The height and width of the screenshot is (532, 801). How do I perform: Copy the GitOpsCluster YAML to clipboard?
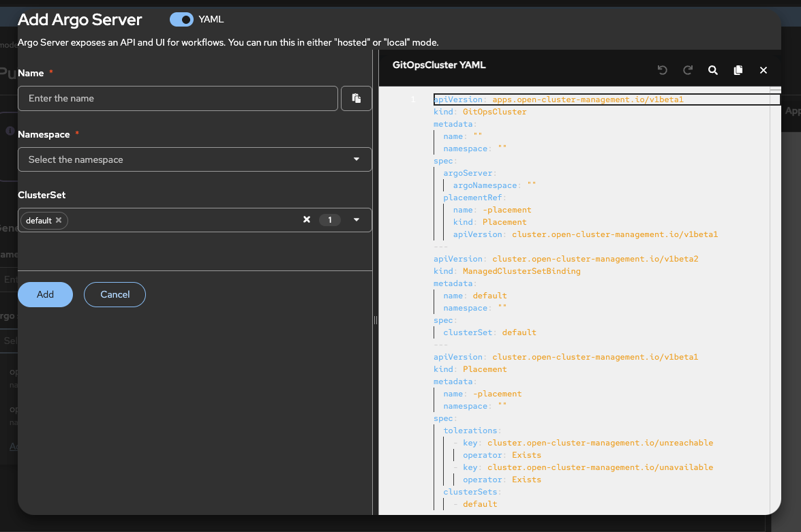click(x=738, y=70)
